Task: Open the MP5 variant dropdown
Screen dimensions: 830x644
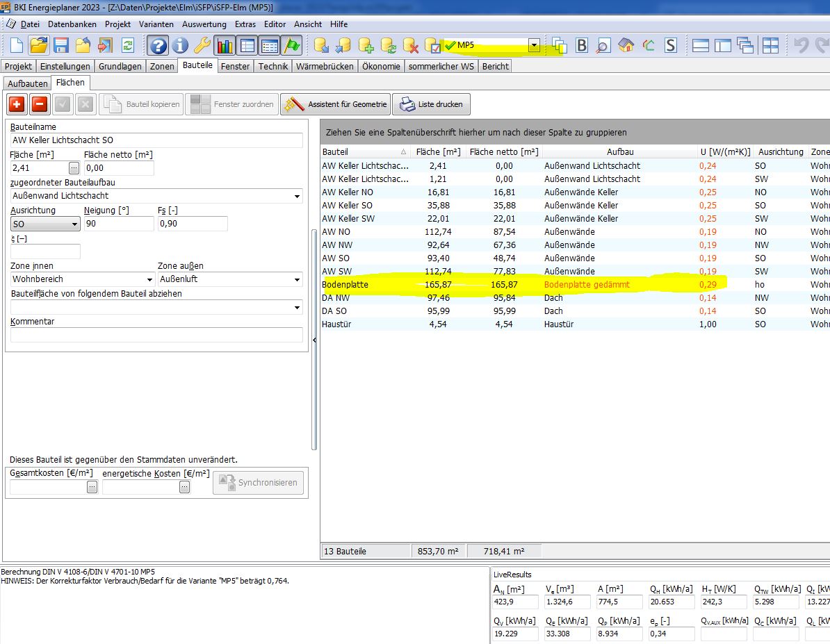Action: 534,46
